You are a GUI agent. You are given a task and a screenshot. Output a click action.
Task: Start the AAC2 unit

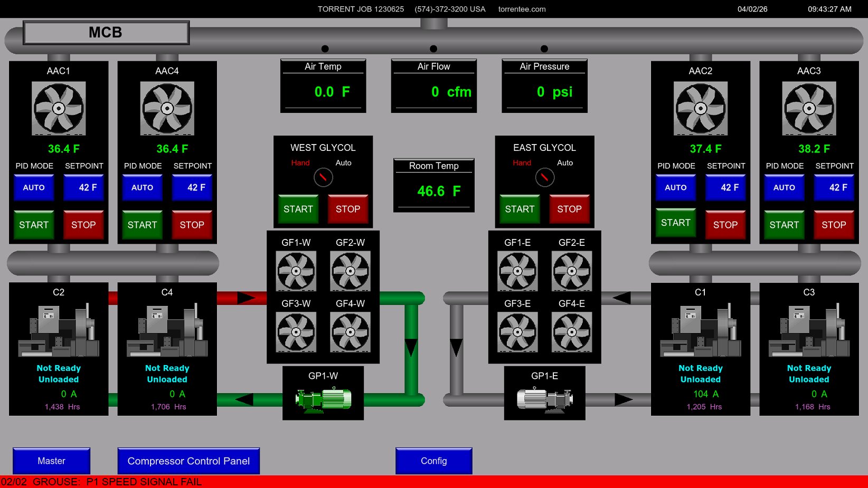676,223
